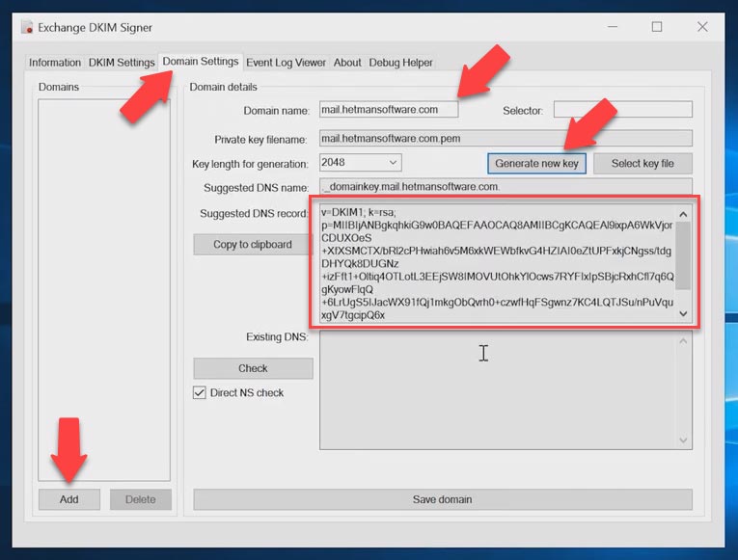Click Generate new key button
The image size is (738, 560).
(536, 164)
